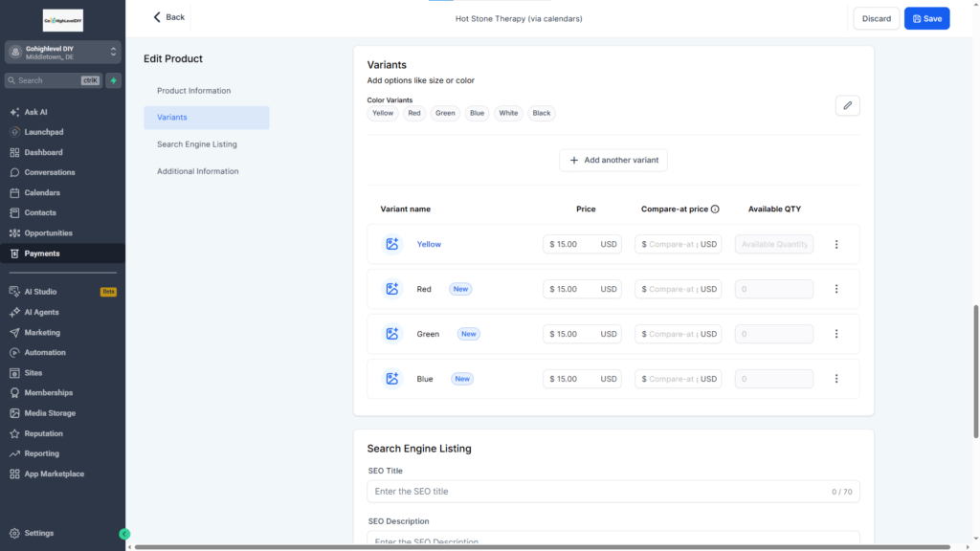
Task: Edit the Green variant compare-at price field
Action: [679, 334]
